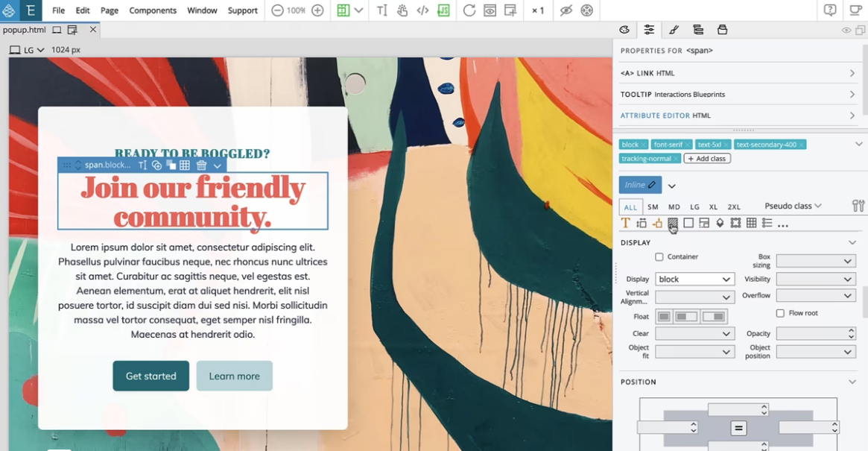Add a new class with Add class button
The height and width of the screenshot is (451, 868).
point(706,158)
